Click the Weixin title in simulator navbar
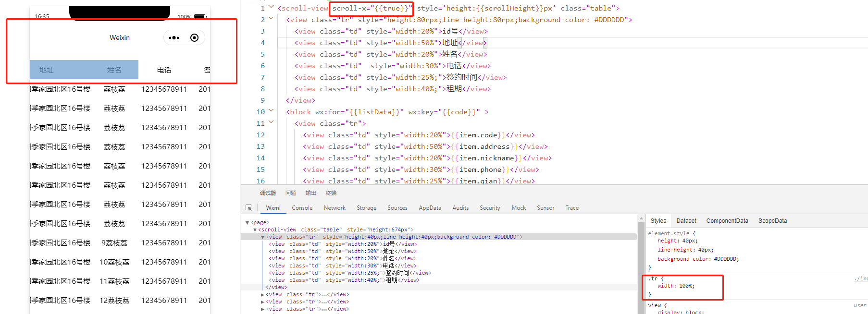The image size is (868, 314). click(120, 37)
